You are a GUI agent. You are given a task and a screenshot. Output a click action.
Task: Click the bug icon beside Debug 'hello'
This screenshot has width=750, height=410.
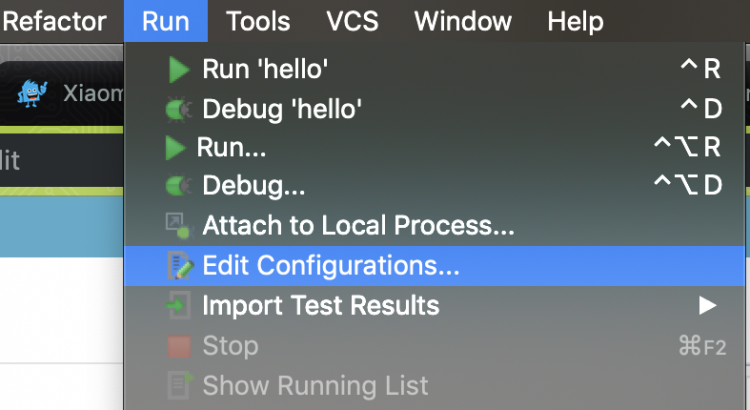178,109
